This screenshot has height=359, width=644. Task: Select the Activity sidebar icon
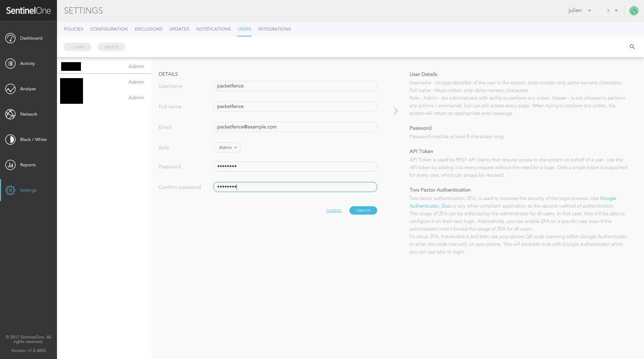click(x=28, y=63)
